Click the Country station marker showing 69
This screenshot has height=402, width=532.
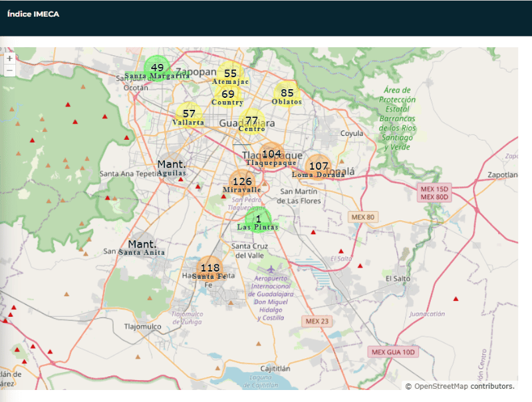228,95
